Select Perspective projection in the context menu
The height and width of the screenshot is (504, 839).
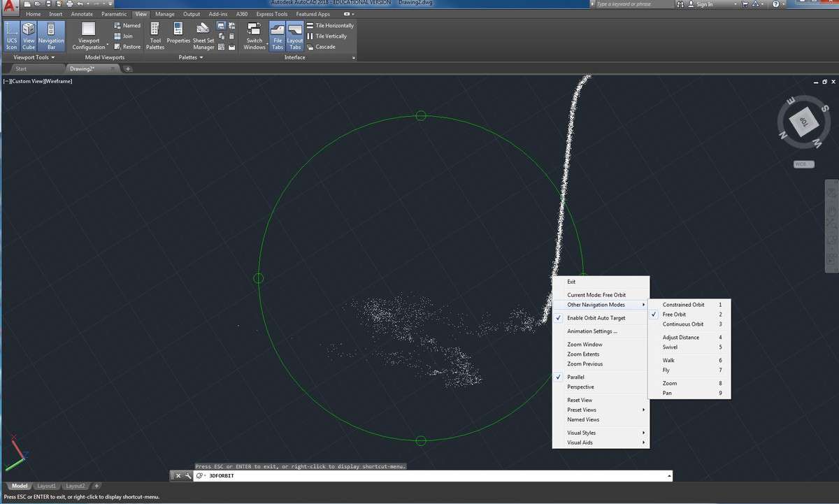coord(580,387)
